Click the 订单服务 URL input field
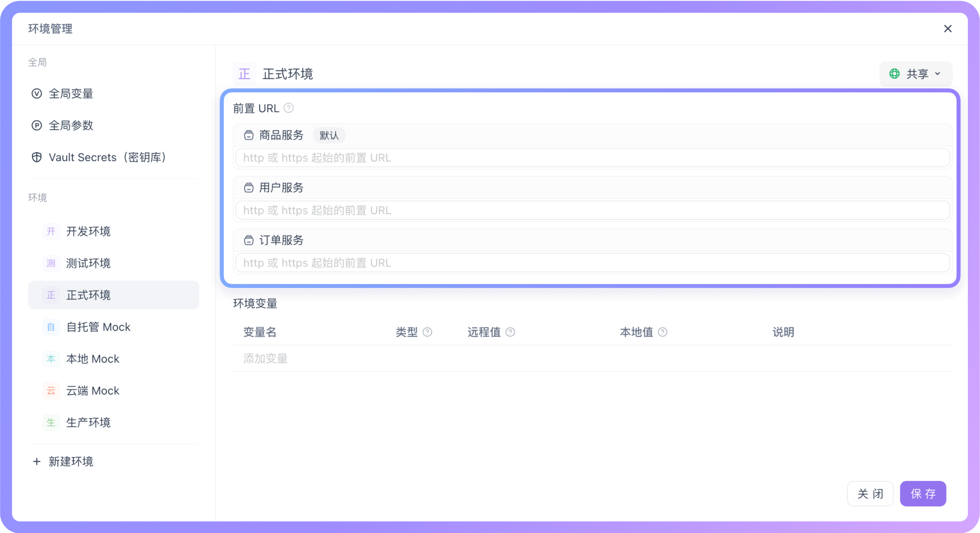Image resolution: width=980 pixels, height=533 pixels. (x=592, y=263)
